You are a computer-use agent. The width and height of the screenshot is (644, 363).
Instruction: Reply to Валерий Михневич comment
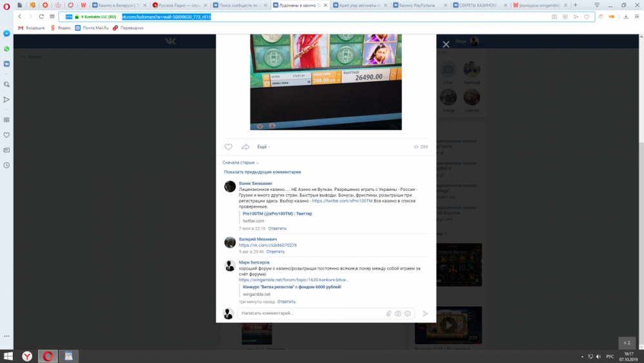[275, 251]
